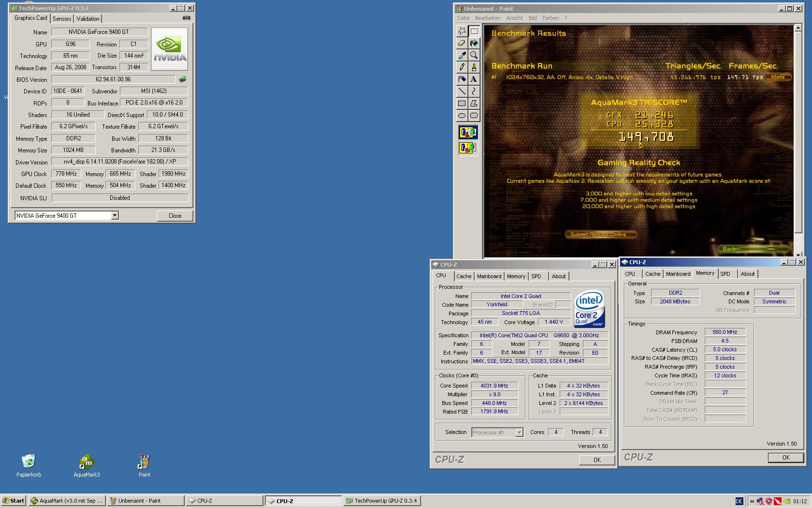Select the Airbrush spray tool
812x508 pixels.
point(462,79)
